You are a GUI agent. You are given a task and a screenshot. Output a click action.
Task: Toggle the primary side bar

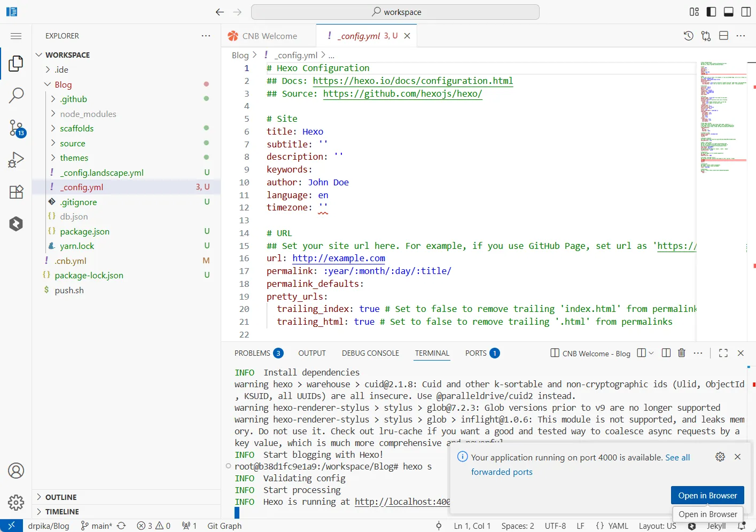(711, 12)
